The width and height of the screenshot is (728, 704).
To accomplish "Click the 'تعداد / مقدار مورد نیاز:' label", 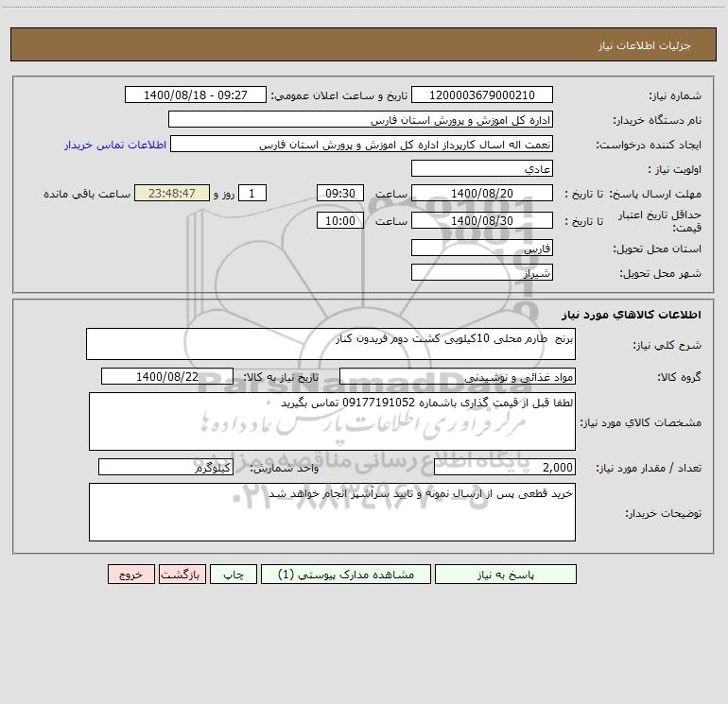I will click(x=649, y=468).
